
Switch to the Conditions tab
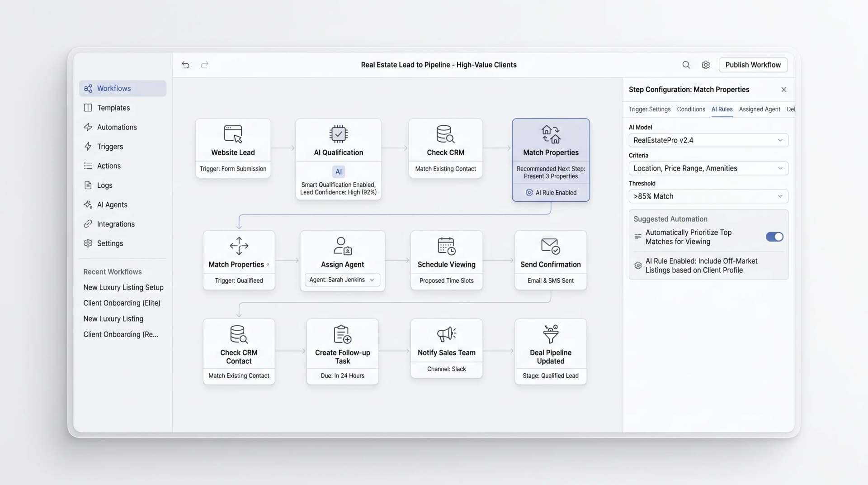(691, 109)
